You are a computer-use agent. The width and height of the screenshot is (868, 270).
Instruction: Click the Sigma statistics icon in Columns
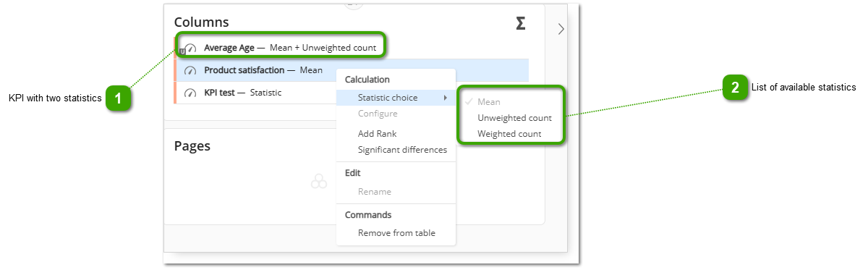(520, 24)
